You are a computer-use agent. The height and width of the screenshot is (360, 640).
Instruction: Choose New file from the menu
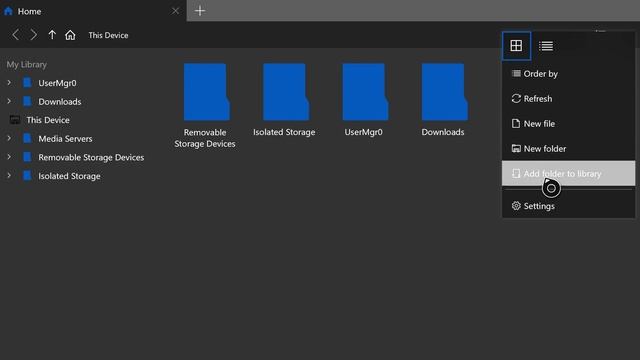568,124
